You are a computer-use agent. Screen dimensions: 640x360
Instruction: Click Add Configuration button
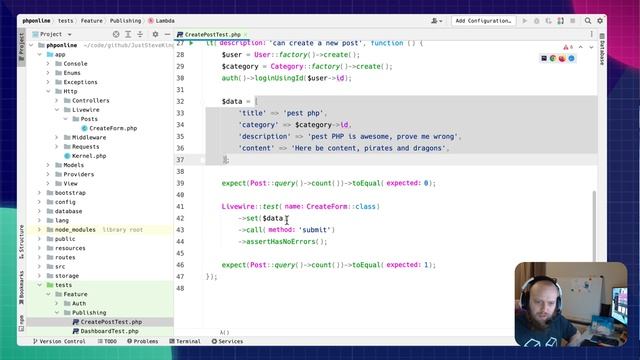[483, 21]
